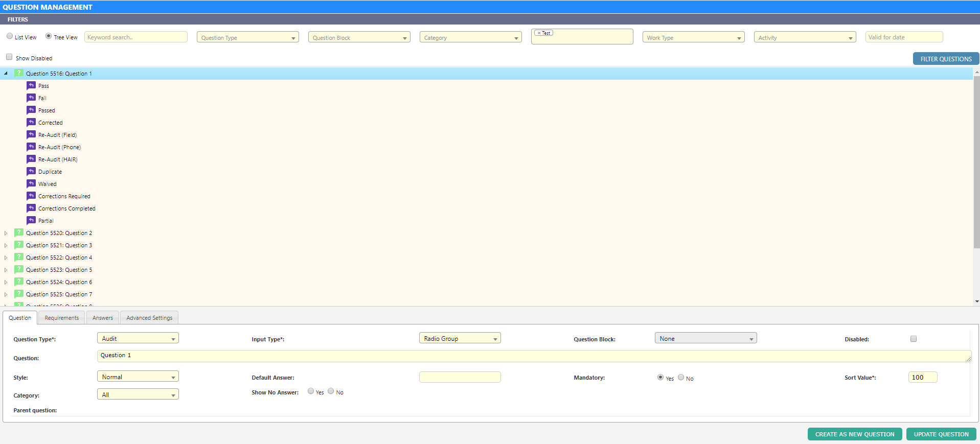Set Mandatory to No
The image size is (980, 444).
tap(681, 378)
